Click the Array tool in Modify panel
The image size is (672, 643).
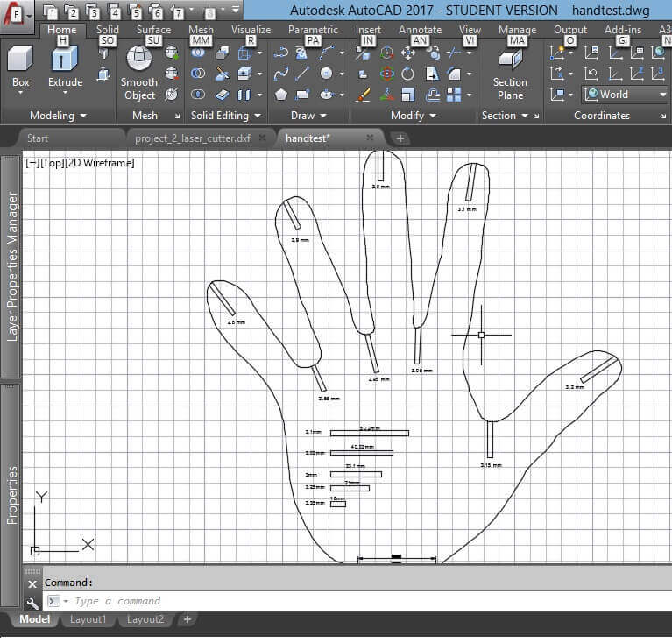pos(454,95)
